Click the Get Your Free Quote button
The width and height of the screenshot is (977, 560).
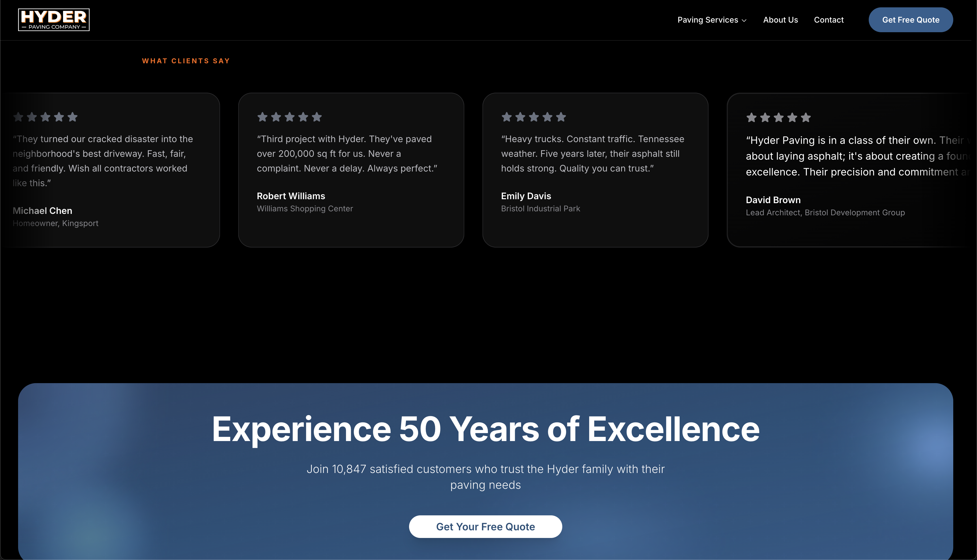[x=485, y=527]
